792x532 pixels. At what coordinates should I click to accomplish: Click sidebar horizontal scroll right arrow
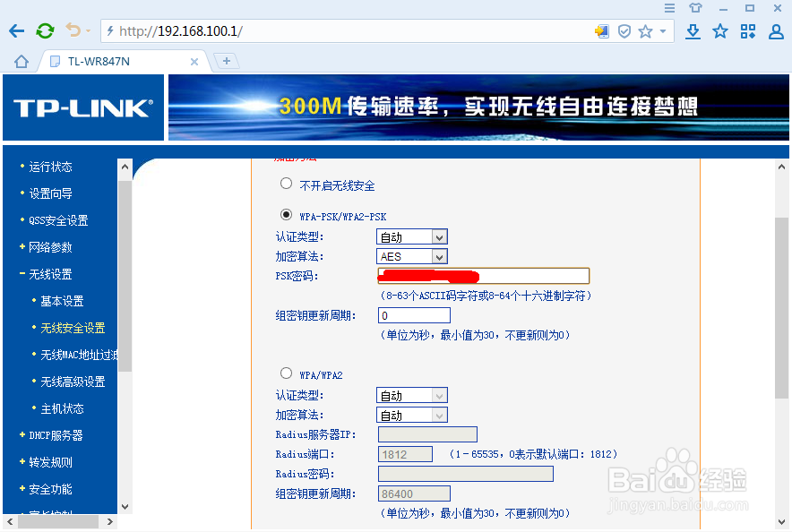pyautogui.click(x=110, y=522)
